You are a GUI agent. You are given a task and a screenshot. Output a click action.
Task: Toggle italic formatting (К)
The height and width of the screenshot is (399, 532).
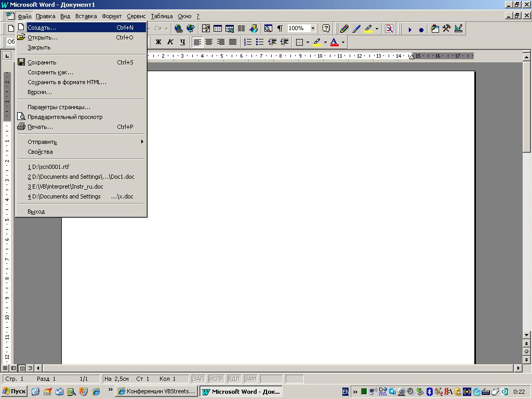point(170,42)
